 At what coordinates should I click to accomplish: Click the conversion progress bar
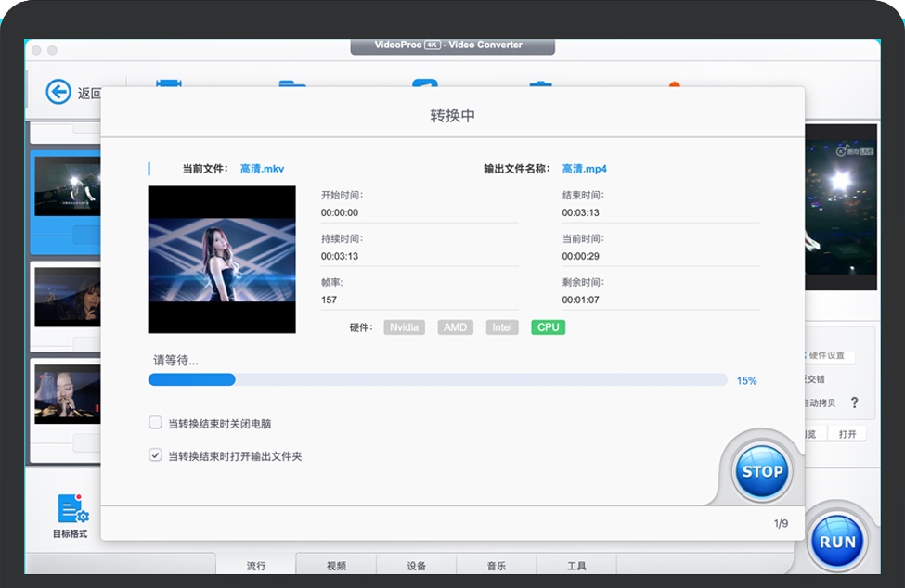(437, 379)
